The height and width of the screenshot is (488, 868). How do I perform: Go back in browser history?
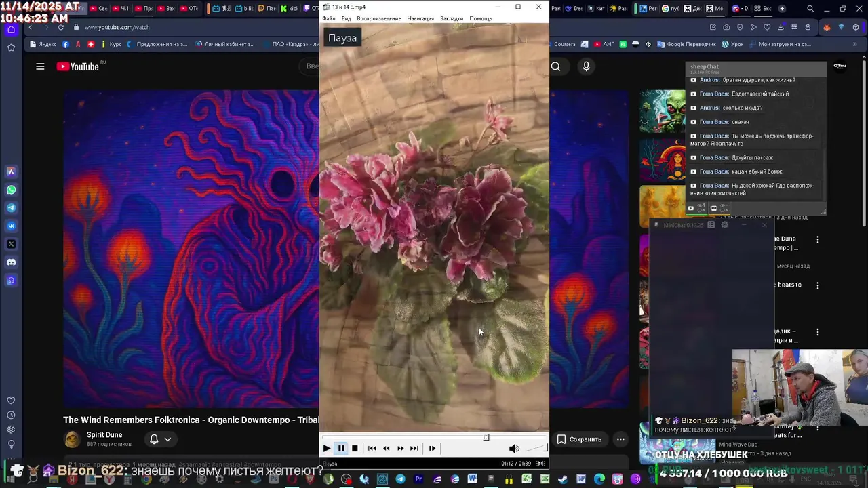click(31, 27)
